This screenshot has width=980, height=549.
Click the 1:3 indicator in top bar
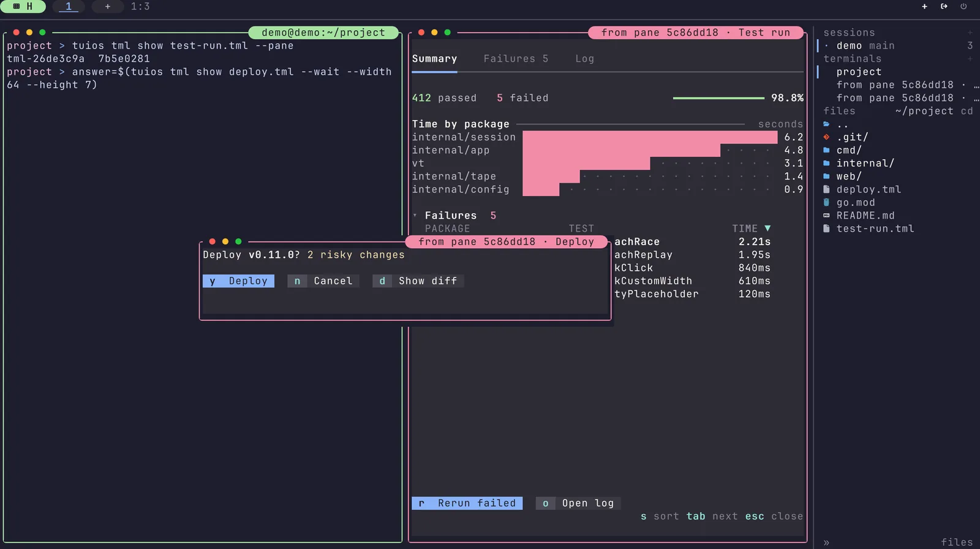140,6
